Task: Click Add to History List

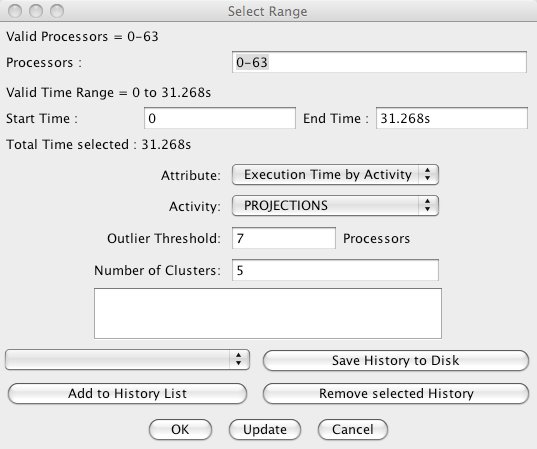Action: click(x=127, y=394)
